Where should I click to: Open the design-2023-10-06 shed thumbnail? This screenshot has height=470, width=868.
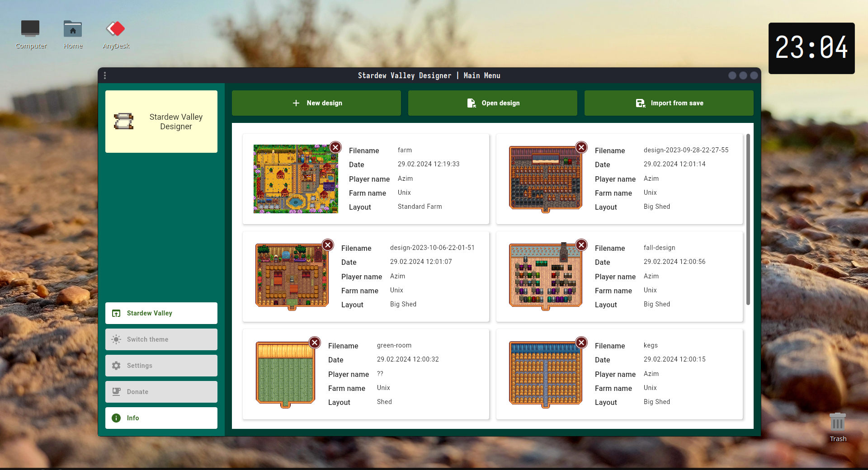[292, 277]
